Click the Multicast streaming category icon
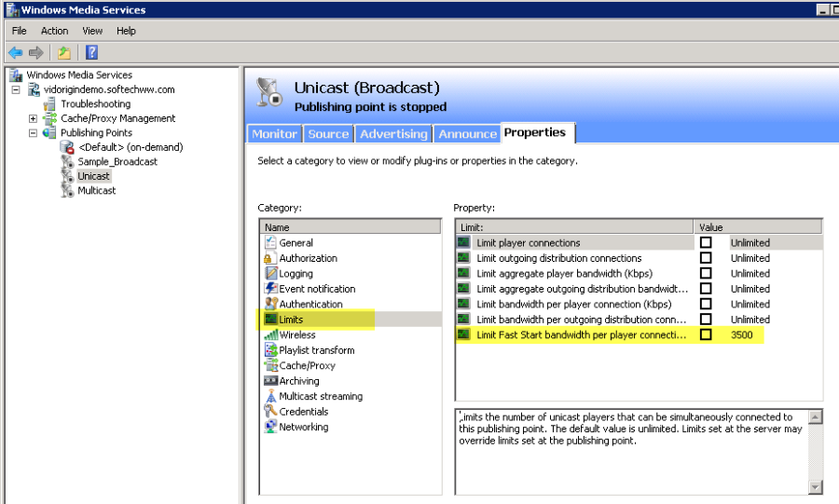Image resolution: width=839 pixels, height=504 pixels. 271,396
